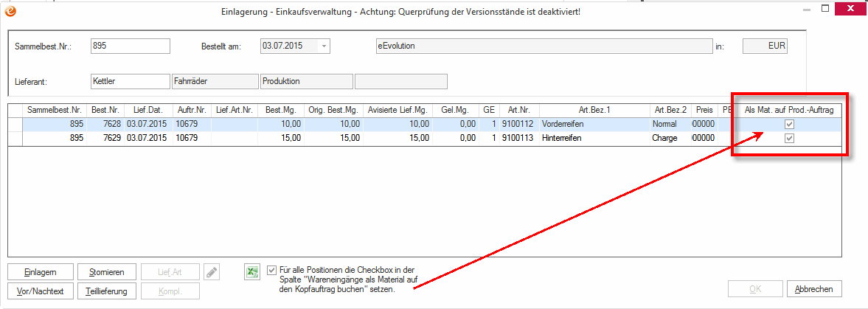Screen dimensions: 868x309
Task: Toggle Prod.-Auftrag checkbox in the Vorderreifen row
Action: click(789, 125)
